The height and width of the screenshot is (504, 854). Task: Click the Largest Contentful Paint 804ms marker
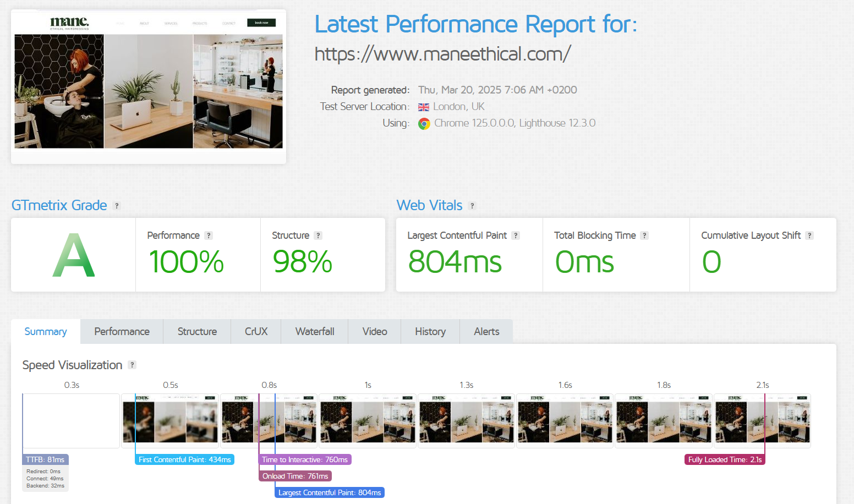point(330,492)
